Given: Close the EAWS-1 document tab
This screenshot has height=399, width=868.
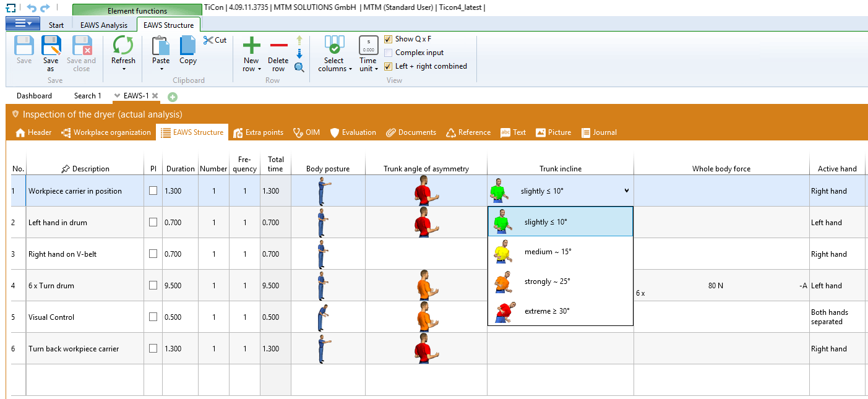Looking at the screenshot, I should pos(155,96).
